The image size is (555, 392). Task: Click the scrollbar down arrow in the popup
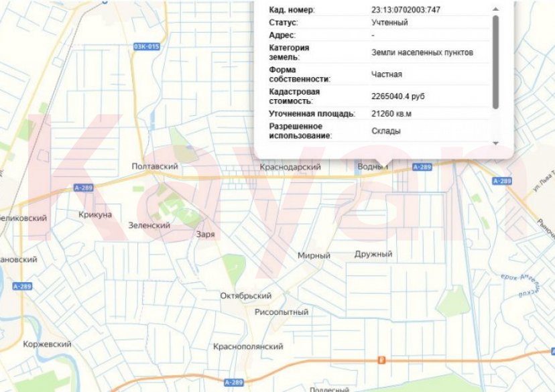pyautogui.click(x=495, y=144)
